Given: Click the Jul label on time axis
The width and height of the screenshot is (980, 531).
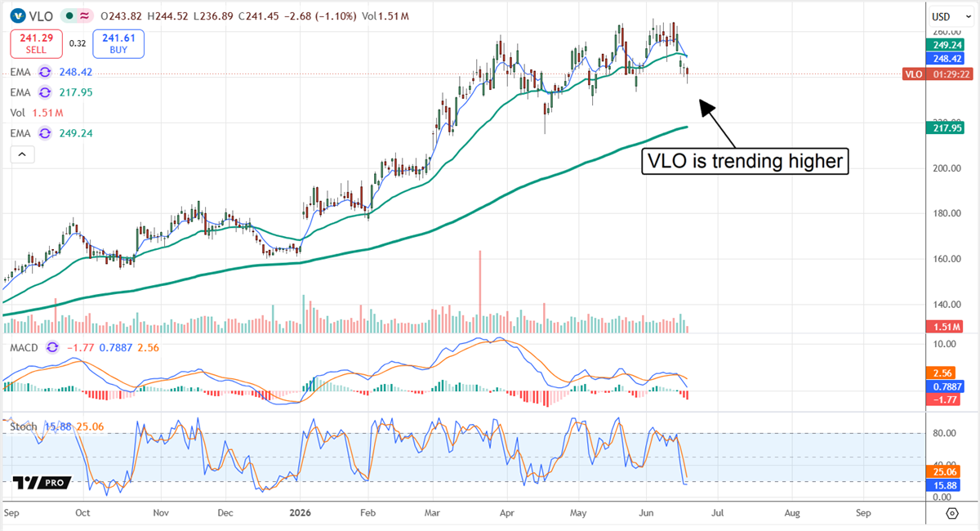Looking at the screenshot, I should 719,514.
